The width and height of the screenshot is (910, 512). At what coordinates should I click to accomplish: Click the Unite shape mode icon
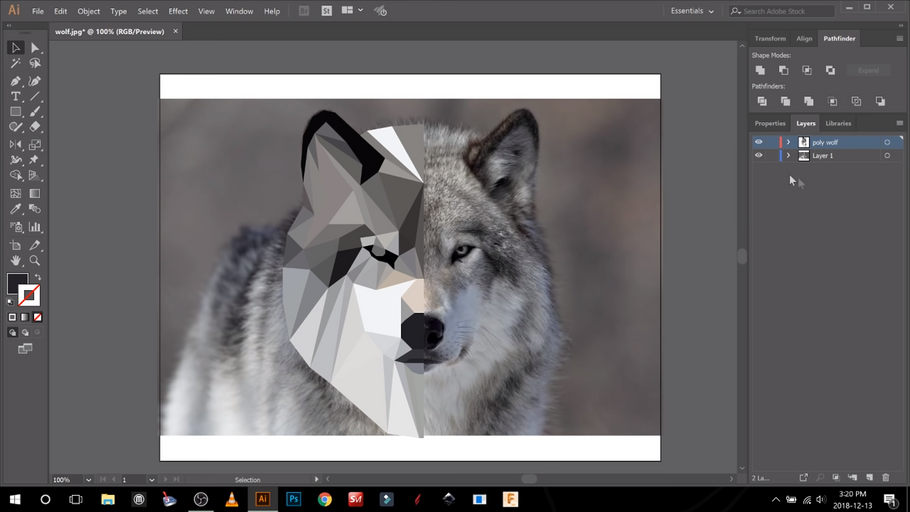click(x=761, y=71)
